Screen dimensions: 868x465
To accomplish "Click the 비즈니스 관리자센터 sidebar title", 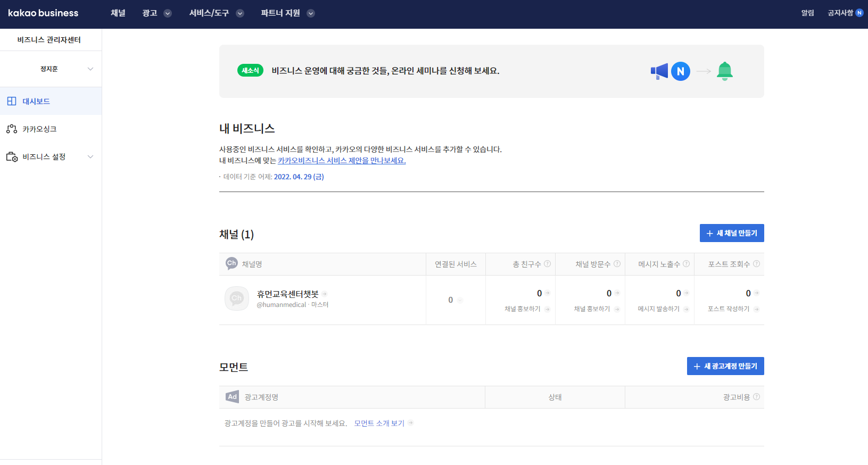I will 49,40.
